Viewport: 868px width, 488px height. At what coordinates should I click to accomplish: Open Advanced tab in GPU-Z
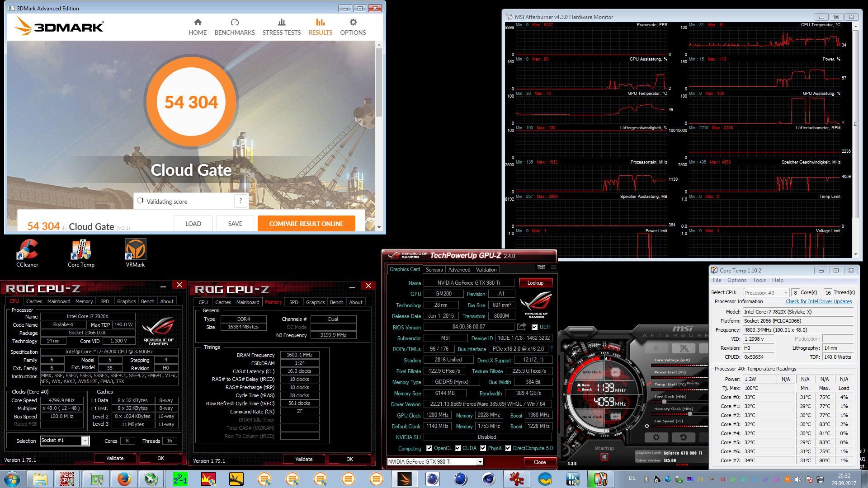(459, 270)
